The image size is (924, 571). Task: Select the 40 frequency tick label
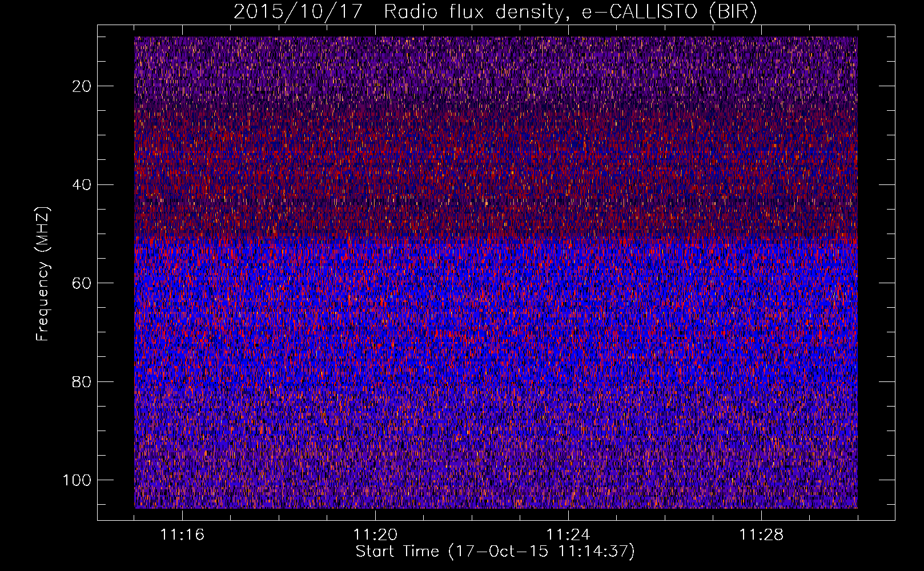tap(82, 185)
